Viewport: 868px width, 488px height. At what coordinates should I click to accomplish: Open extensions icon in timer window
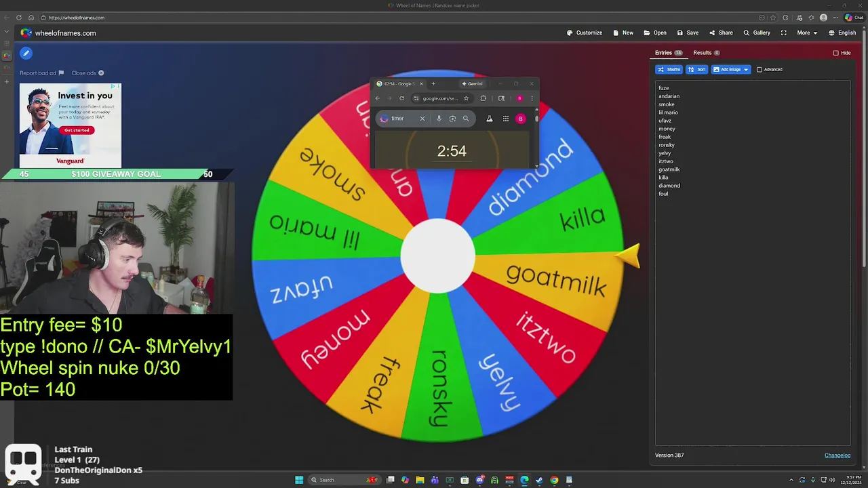tap(483, 98)
